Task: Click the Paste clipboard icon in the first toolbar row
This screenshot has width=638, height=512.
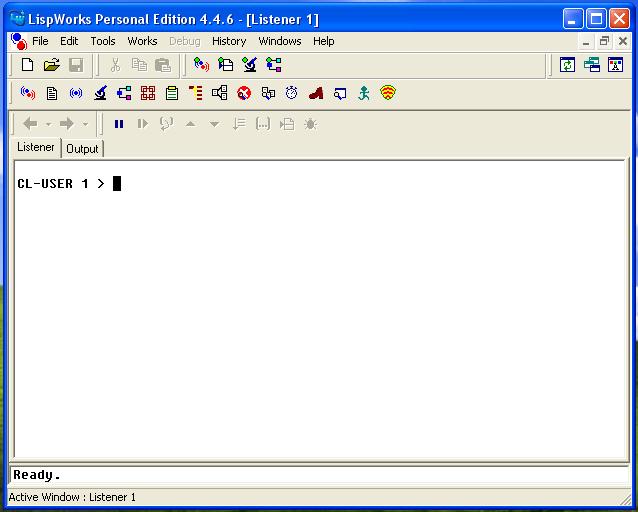Action: click(x=163, y=65)
